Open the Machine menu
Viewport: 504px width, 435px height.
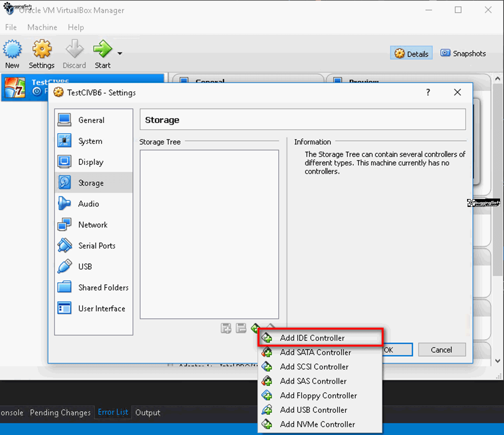[42, 28]
